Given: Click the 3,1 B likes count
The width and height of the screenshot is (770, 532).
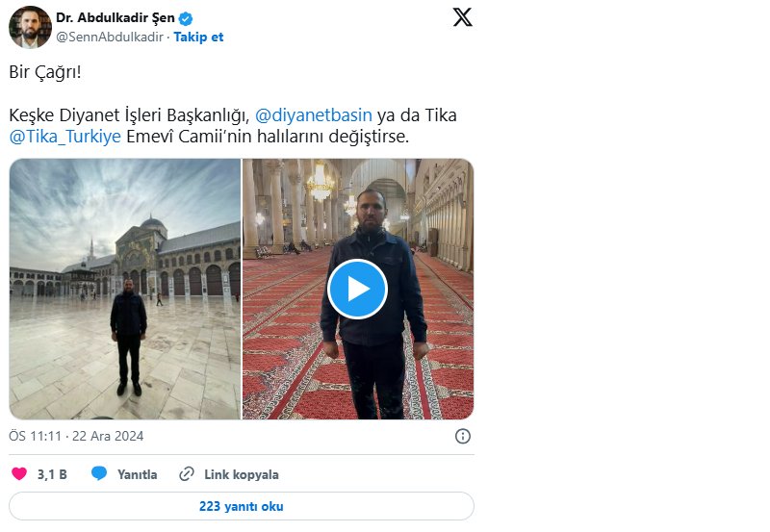Looking at the screenshot, I should [52, 474].
